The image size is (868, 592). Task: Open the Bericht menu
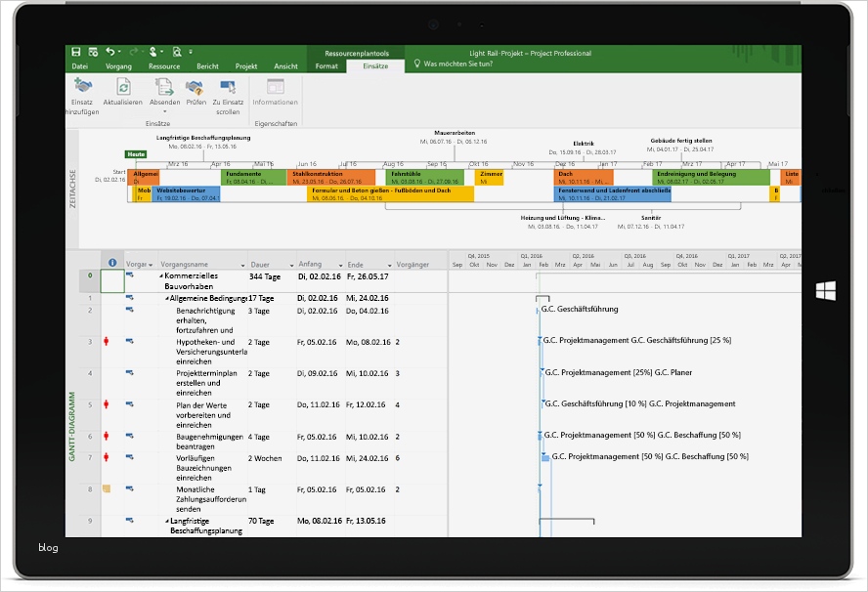pyautogui.click(x=208, y=66)
